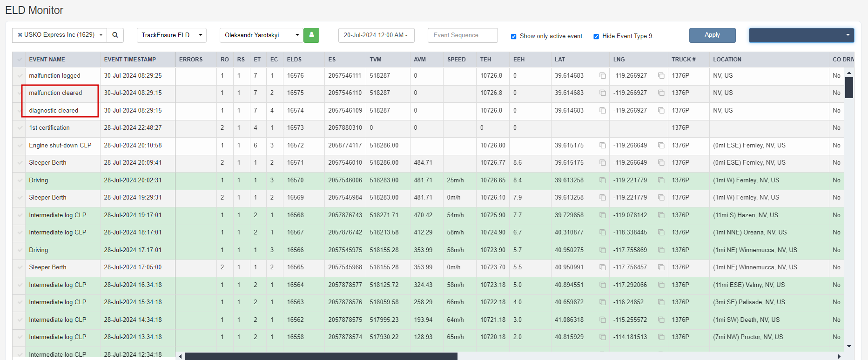Copy latitude 40.894551 in Valmy row
The height and width of the screenshot is (360, 868).
[603, 285]
